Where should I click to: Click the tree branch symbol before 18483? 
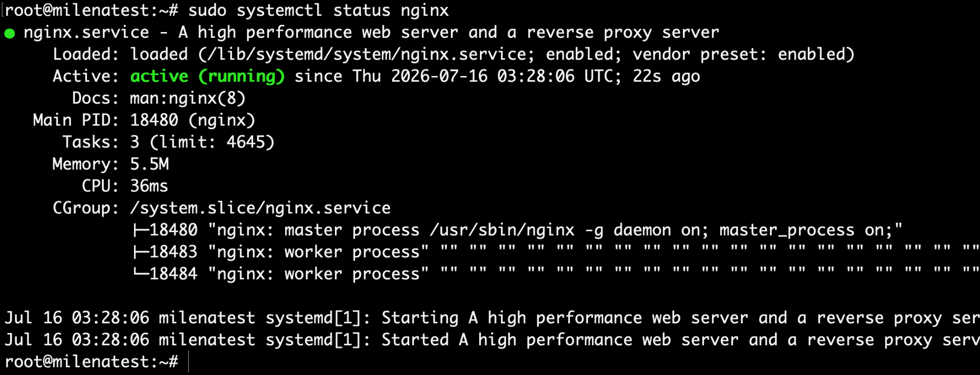tap(141, 252)
